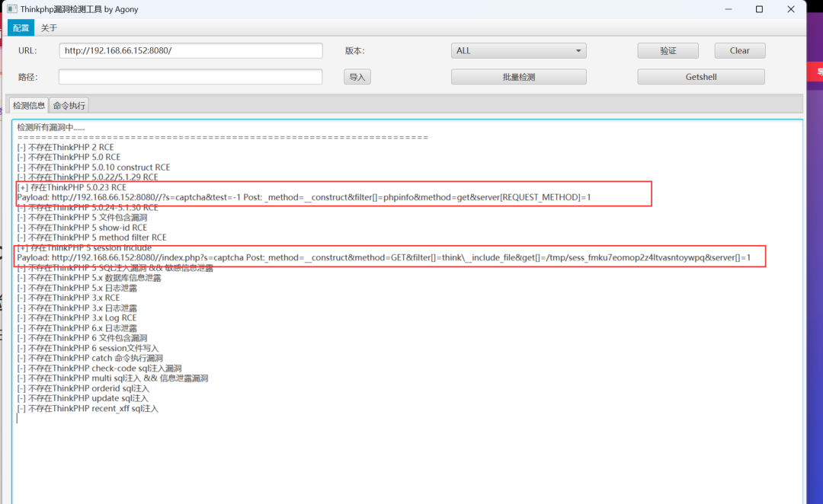
Task: Click the line 不存在ThinkPHP multi sql注入 && 信息泄露漏洞
Action: click(112, 378)
